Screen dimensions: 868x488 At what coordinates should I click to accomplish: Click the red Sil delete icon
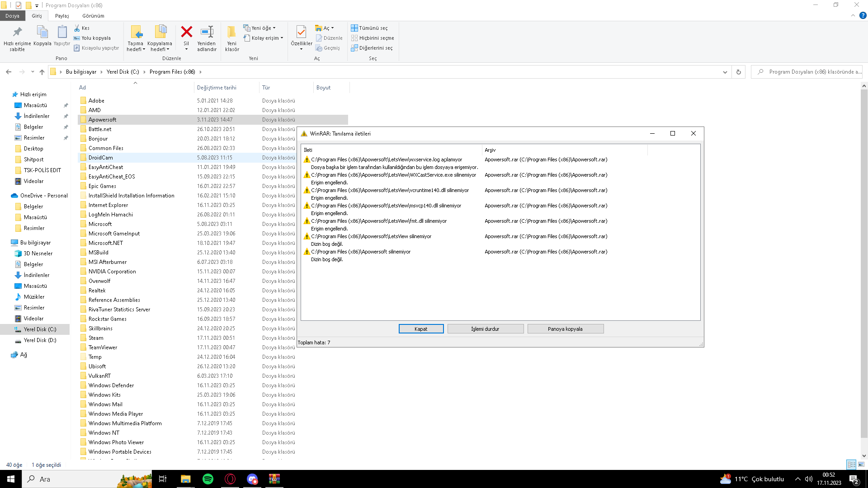[x=186, y=33]
